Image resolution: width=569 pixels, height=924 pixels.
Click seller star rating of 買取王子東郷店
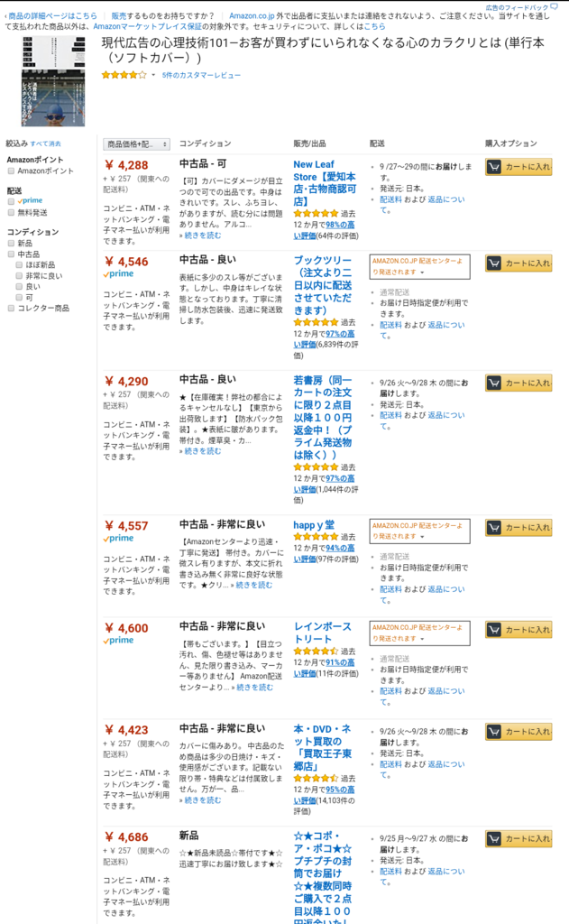(x=316, y=779)
